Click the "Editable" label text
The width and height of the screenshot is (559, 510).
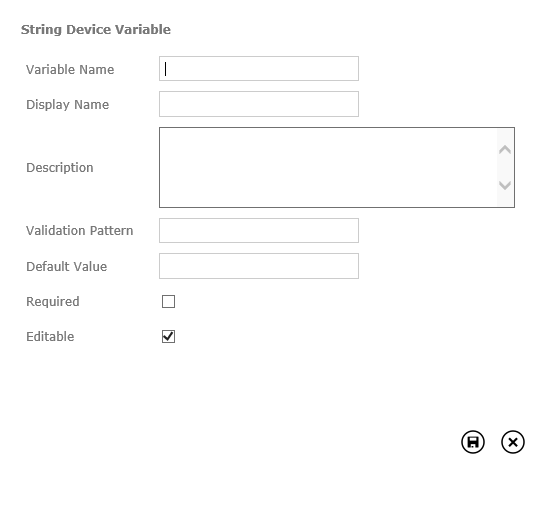point(50,336)
